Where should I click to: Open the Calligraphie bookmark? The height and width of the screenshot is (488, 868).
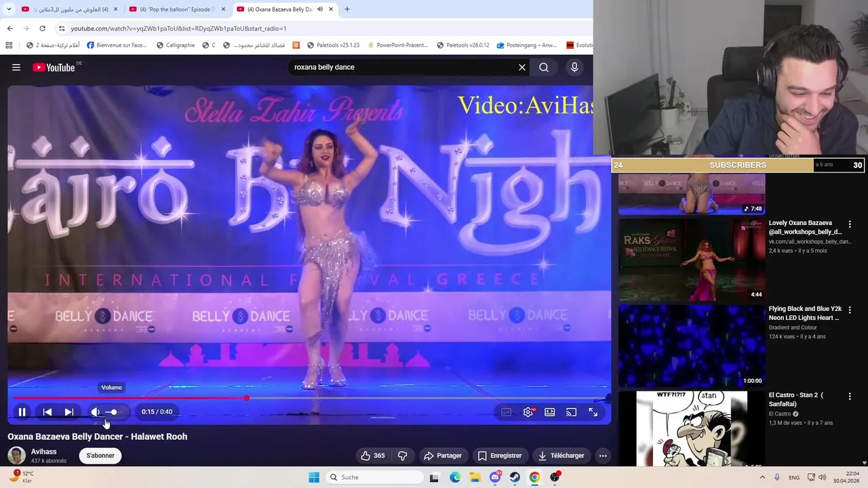[x=176, y=45]
